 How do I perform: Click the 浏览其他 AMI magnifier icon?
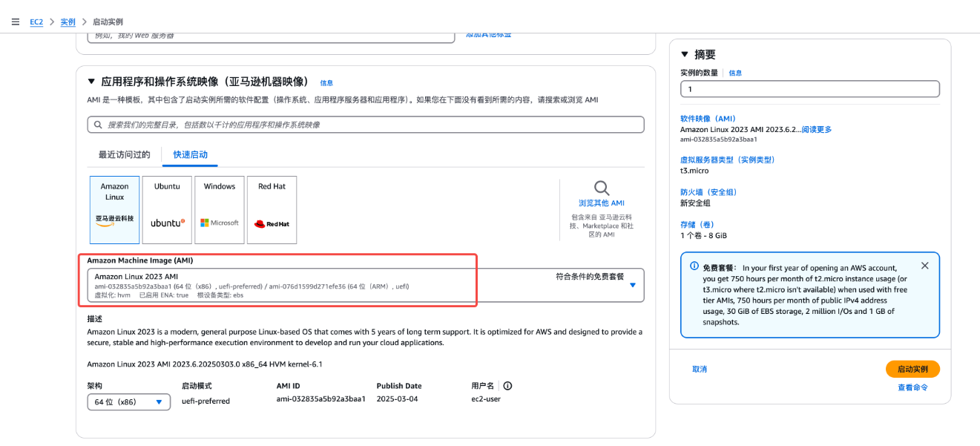(x=602, y=188)
